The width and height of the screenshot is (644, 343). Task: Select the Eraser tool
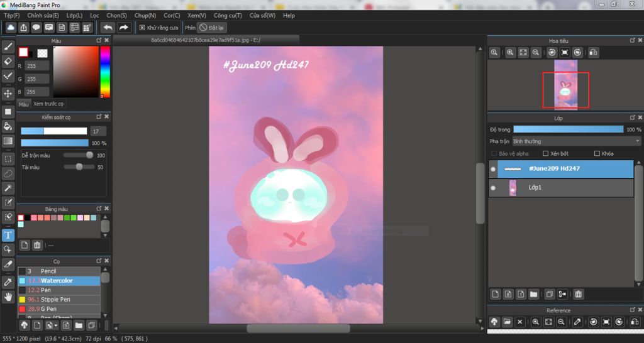(8, 62)
